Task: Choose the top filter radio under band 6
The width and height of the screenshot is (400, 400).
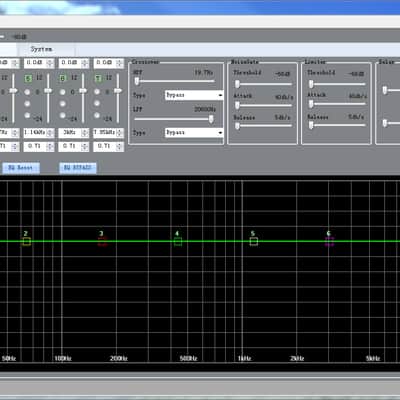Action: pyautogui.click(x=62, y=92)
